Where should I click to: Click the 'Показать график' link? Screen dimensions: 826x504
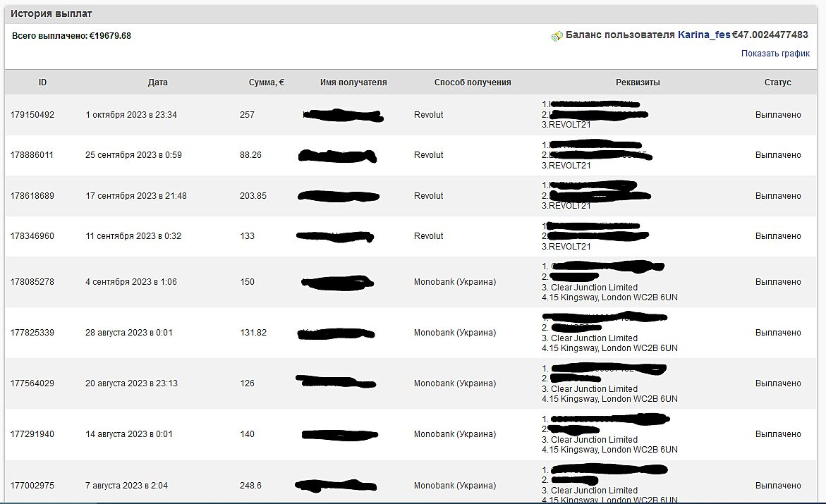tap(775, 54)
